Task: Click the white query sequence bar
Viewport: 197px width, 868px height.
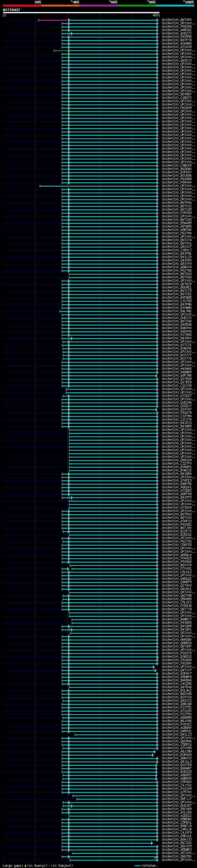Action: pos(81,13)
